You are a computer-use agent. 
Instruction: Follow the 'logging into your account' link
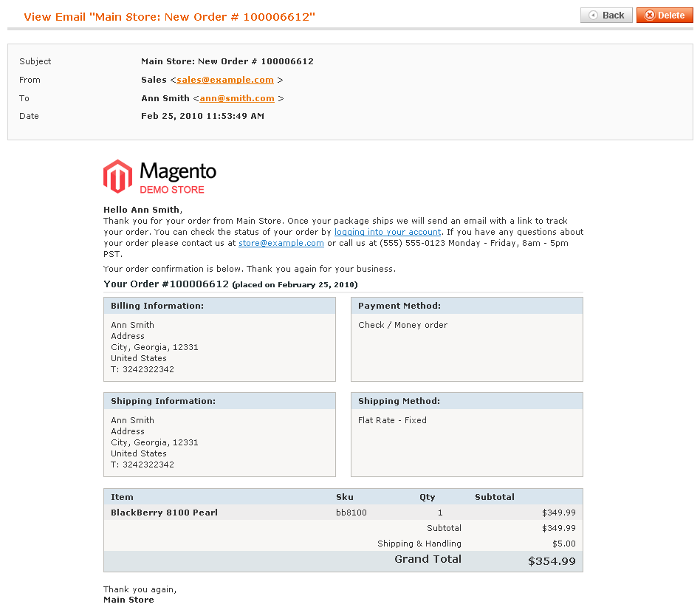pyautogui.click(x=388, y=232)
